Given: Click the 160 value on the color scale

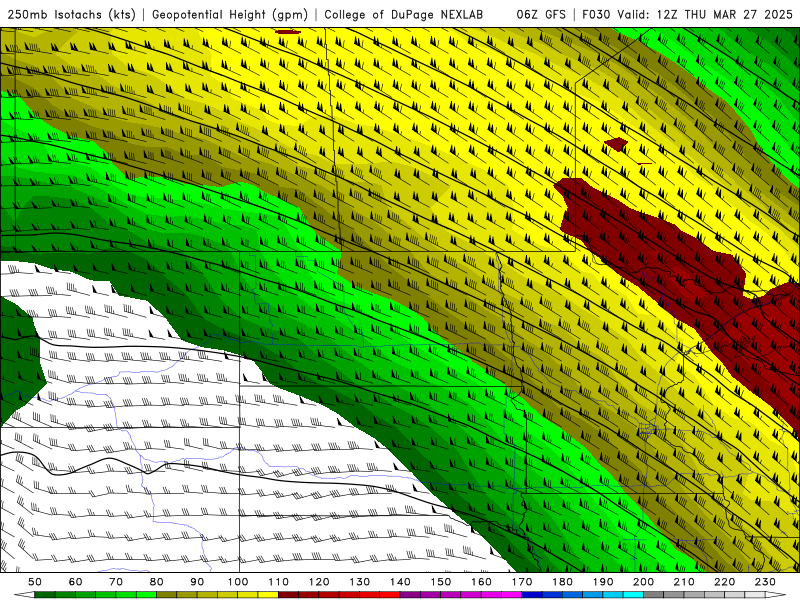Looking at the screenshot, I should tap(481, 582).
